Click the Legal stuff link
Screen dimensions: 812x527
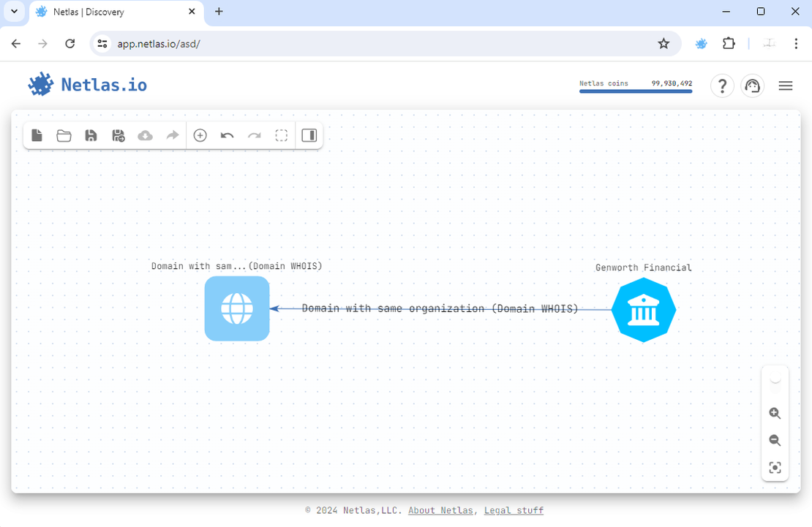coord(514,510)
